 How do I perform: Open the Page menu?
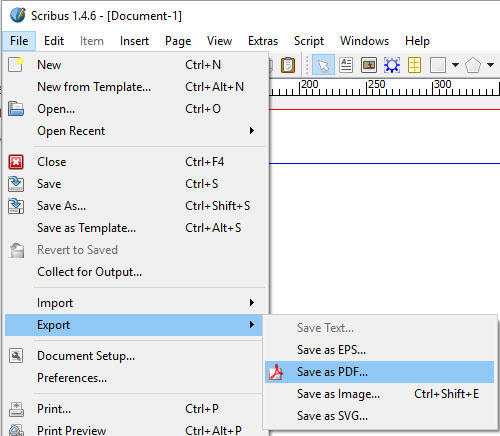[x=178, y=41]
